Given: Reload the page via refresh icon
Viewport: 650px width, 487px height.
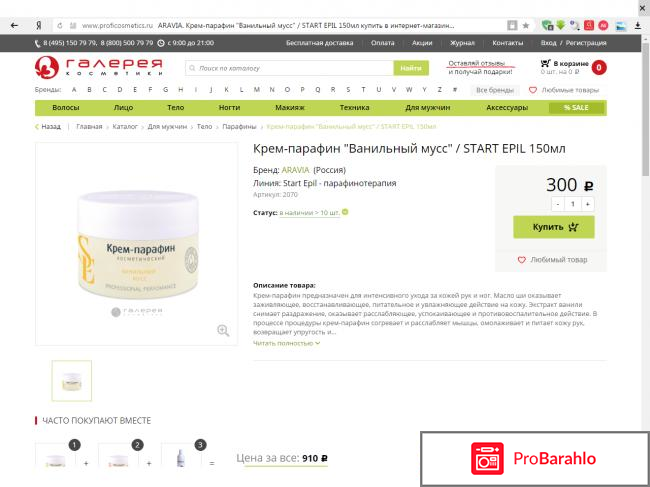Looking at the screenshot, I should [x=60, y=26].
